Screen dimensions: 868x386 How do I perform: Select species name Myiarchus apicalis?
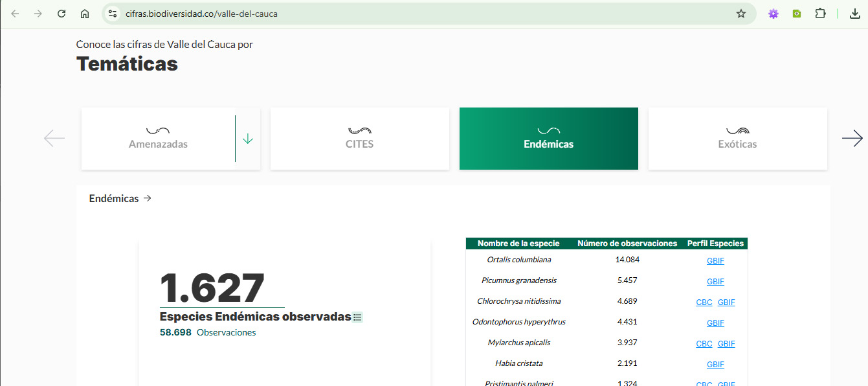[519, 343]
